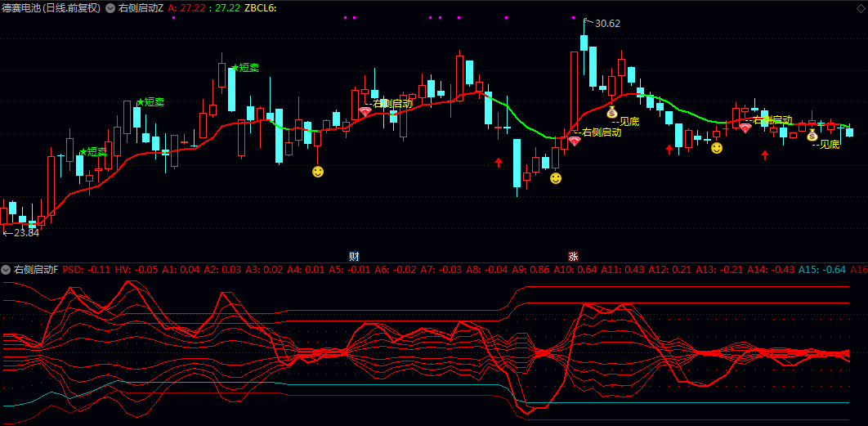Click the first red diamond signal icon
This screenshot has height=426, width=868.
tap(365, 111)
